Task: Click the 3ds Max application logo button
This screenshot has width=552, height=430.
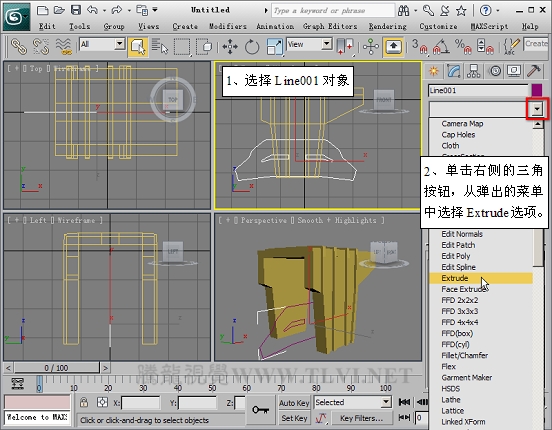Action: pyautogui.click(x=17, y=16)
